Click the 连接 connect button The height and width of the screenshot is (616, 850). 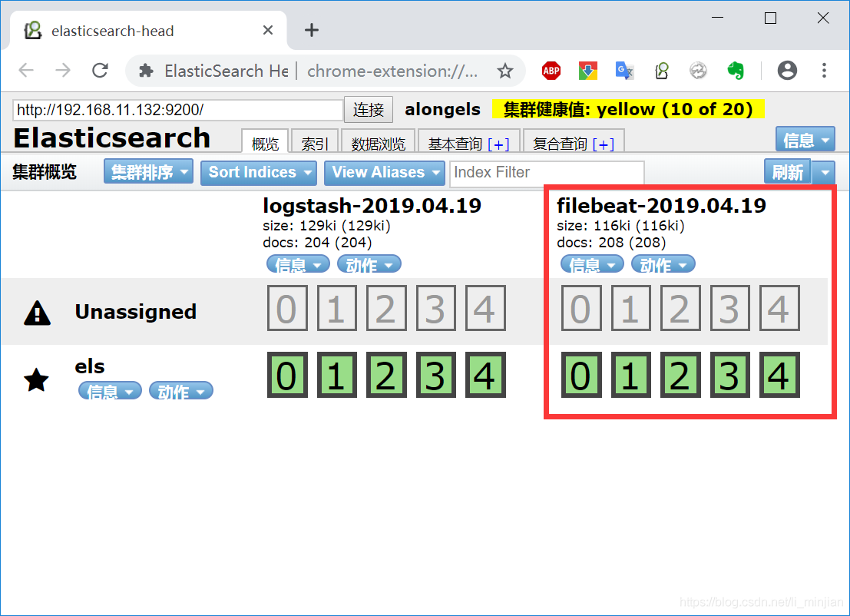(369, 110)
